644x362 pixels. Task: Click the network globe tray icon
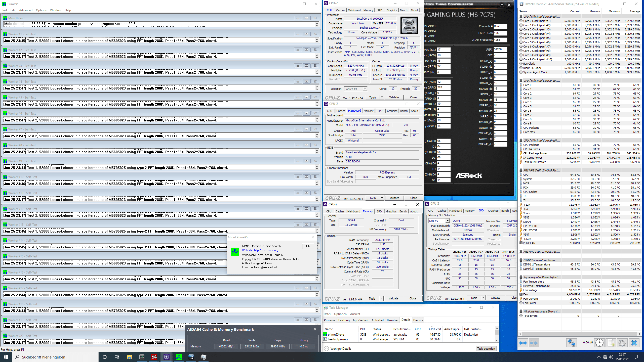point(605,357)
